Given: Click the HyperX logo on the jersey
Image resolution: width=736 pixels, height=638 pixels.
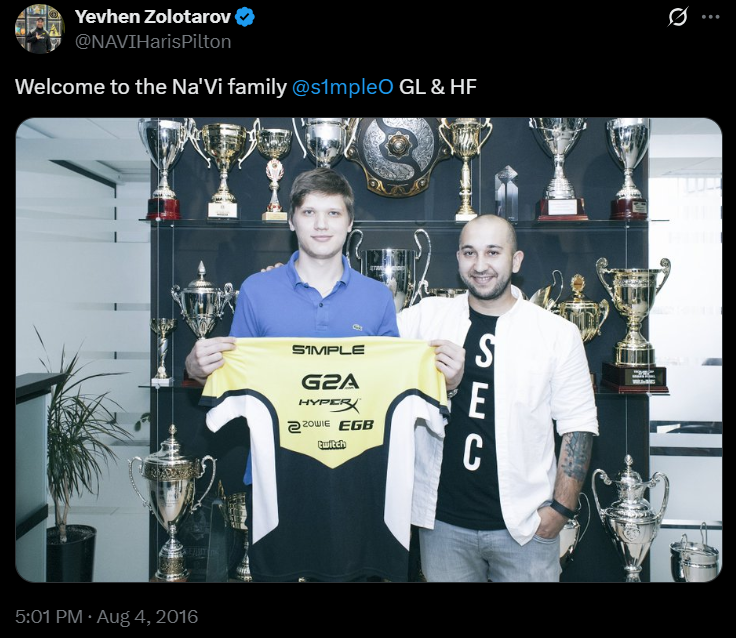Looking at the screenshot, I should (x=330, y=405).
